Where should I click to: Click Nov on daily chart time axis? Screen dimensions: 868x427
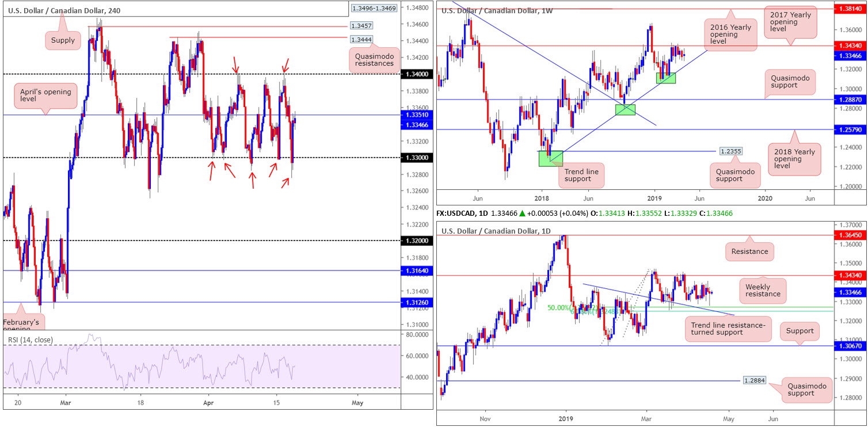click(x=485, y=418)
